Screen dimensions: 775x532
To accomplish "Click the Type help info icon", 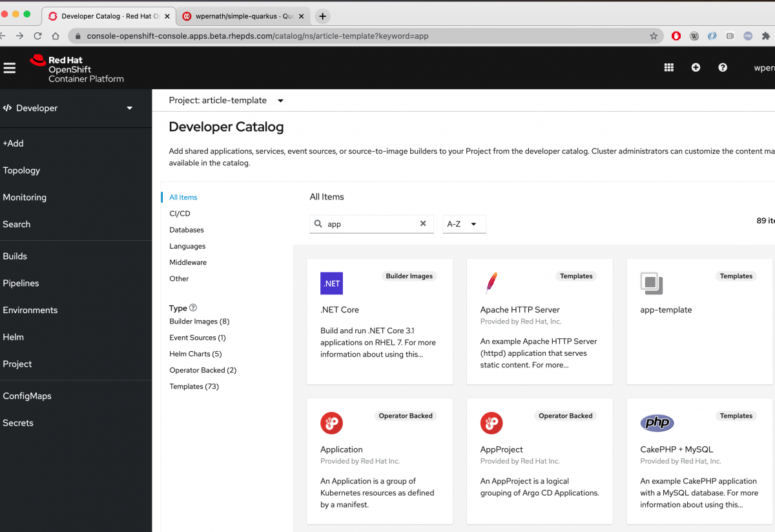I will coord(193,308).
